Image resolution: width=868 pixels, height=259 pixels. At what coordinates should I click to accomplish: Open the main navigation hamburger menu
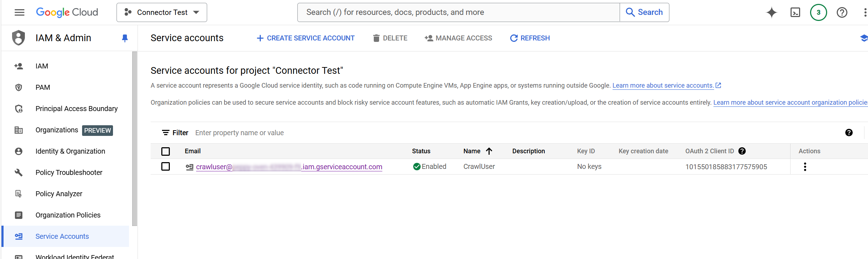20,12
